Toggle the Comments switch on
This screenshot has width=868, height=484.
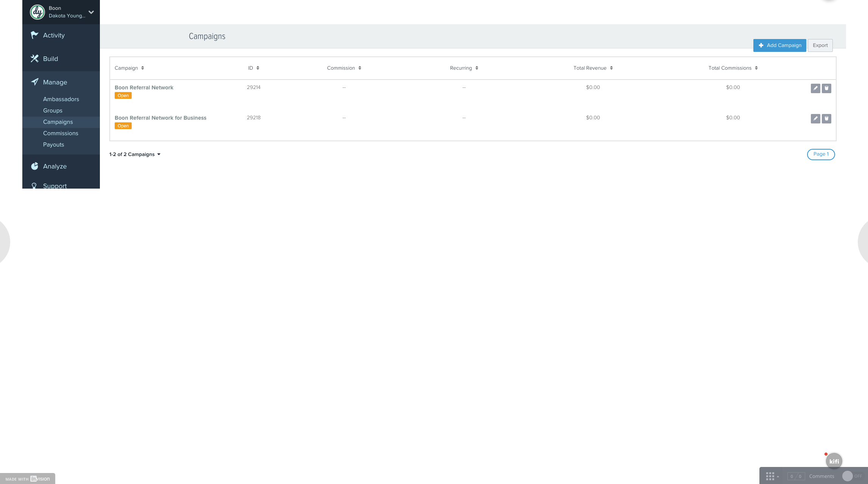tap(852, 476)
